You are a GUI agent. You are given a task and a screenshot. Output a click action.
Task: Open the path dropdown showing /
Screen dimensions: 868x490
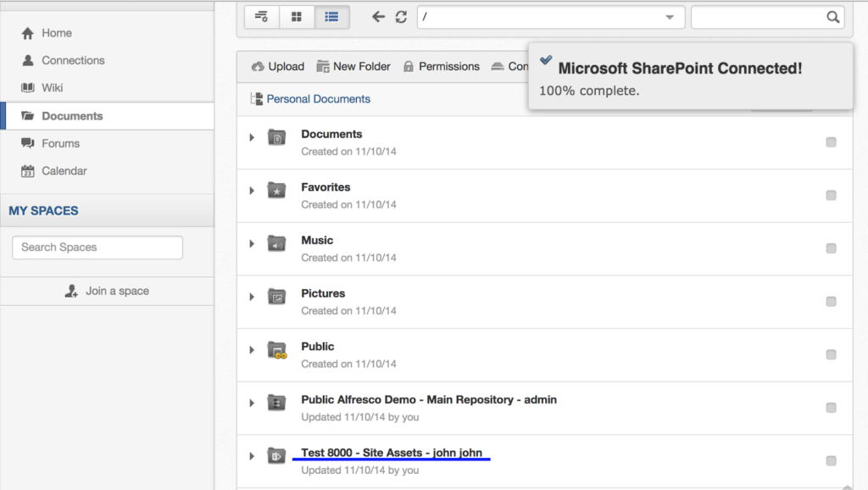671,17
